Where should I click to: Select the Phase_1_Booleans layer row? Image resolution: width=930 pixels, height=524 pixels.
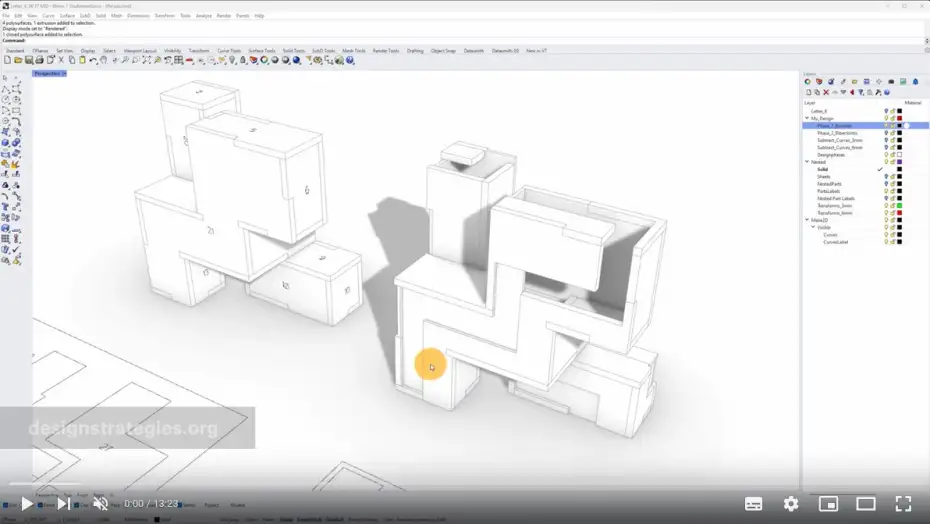point(865,126)
